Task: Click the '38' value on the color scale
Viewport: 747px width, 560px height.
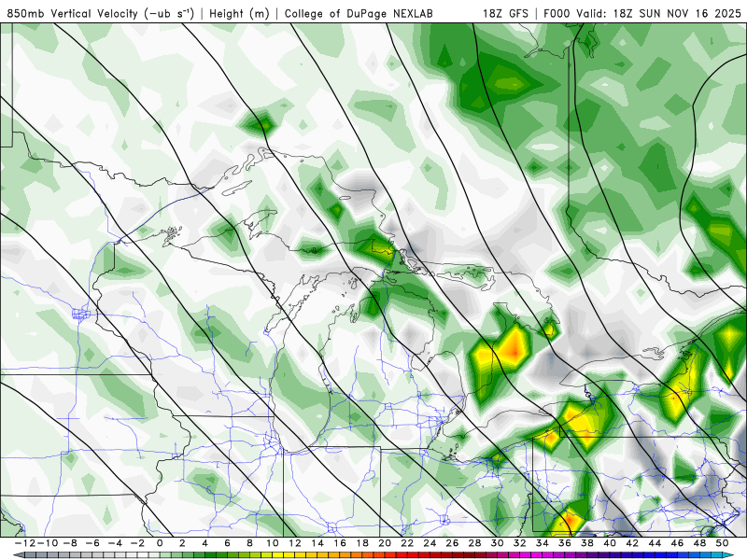Action: (587, 543)
